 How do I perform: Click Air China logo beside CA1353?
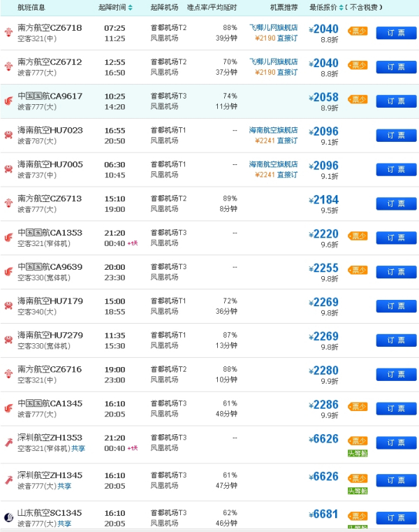(x=8, y=238)
